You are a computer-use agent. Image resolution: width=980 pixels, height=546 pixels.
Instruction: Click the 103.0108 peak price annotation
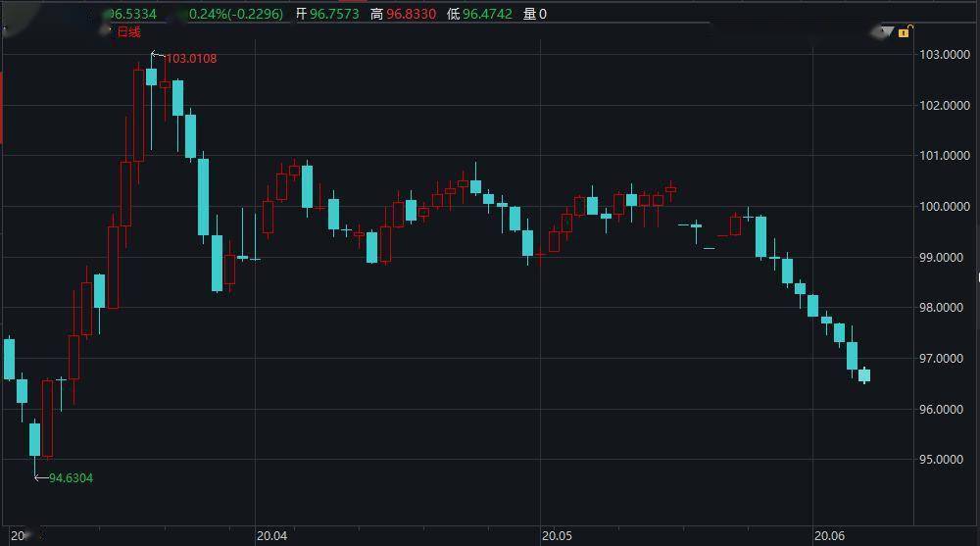point(191,59)
